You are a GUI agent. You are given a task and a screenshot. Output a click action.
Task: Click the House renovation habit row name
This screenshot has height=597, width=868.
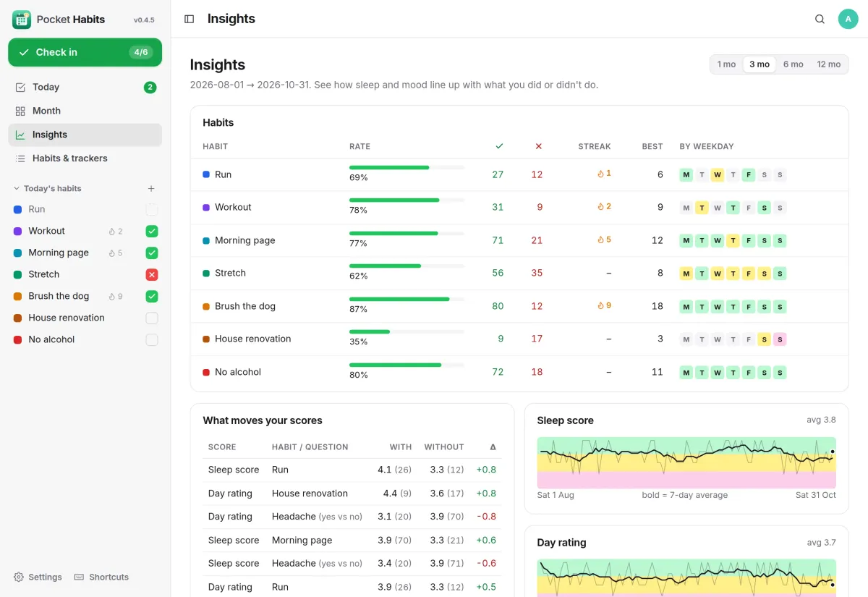252,339
